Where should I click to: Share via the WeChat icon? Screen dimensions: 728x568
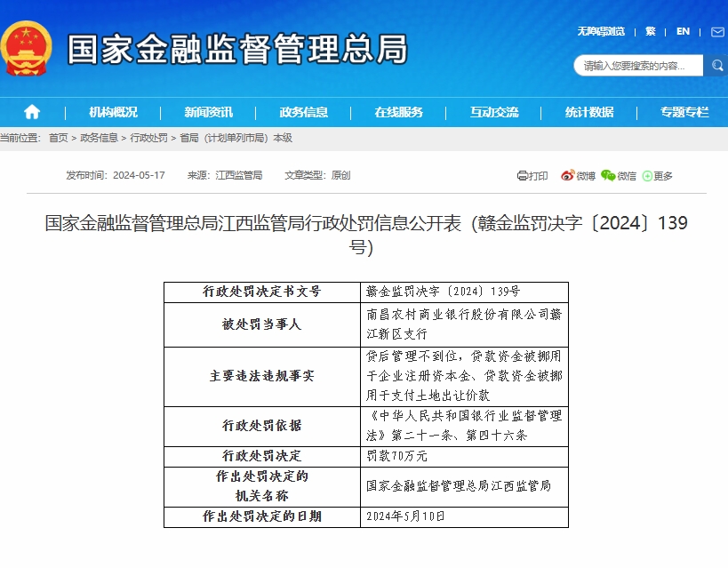pos(608,175)
